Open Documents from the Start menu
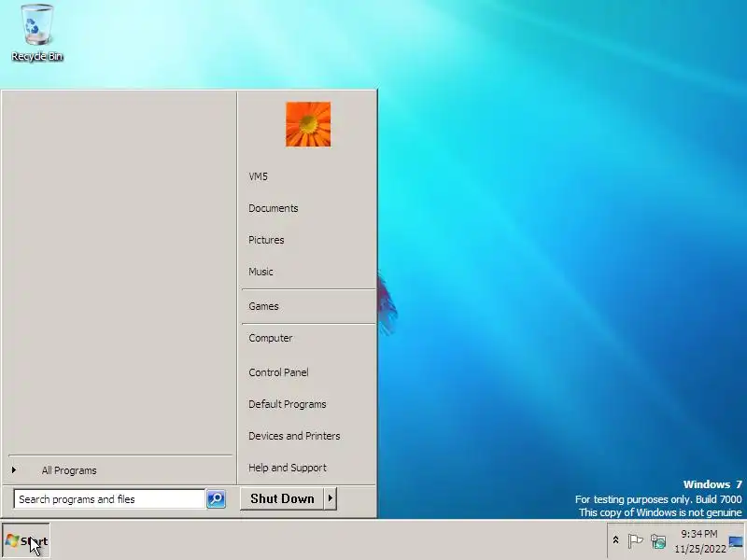 click(308, 208)
